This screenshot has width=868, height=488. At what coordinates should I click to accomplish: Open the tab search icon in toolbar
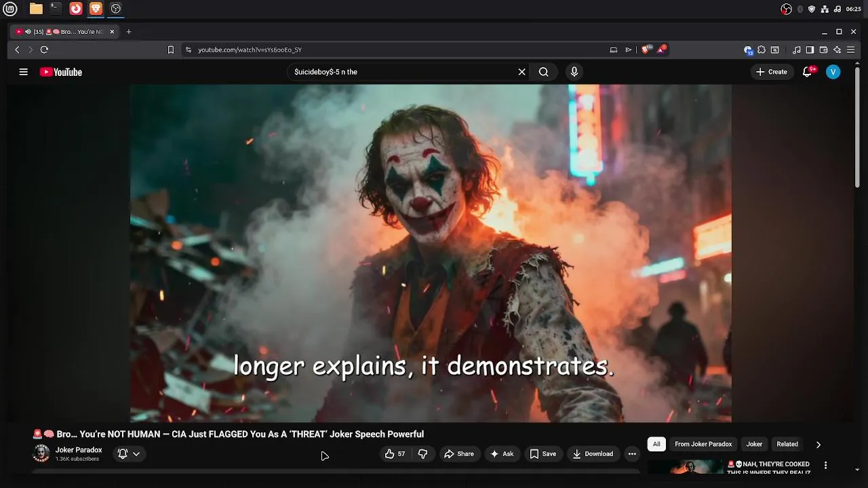(x=775, y=49)
